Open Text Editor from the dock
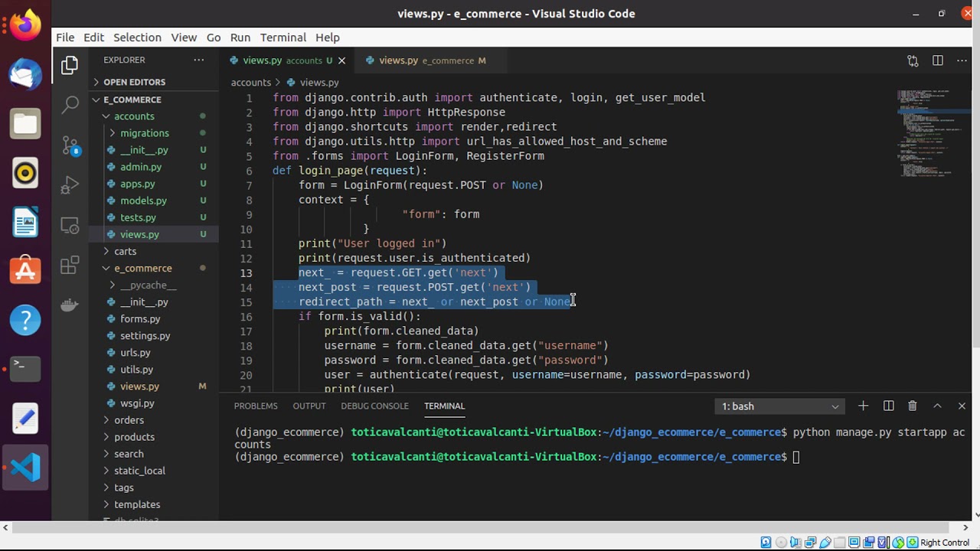Viewport: 980px width, 551px height. coord(25,418)
